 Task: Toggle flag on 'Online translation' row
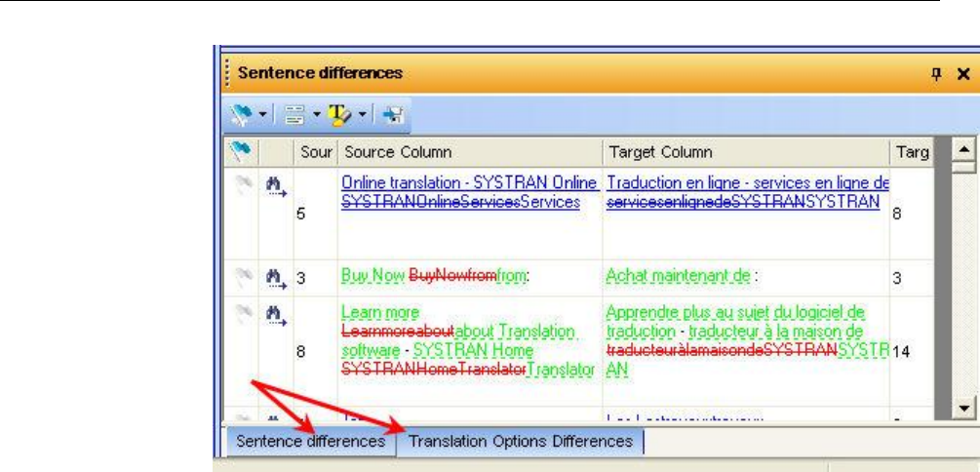point(243,184)
